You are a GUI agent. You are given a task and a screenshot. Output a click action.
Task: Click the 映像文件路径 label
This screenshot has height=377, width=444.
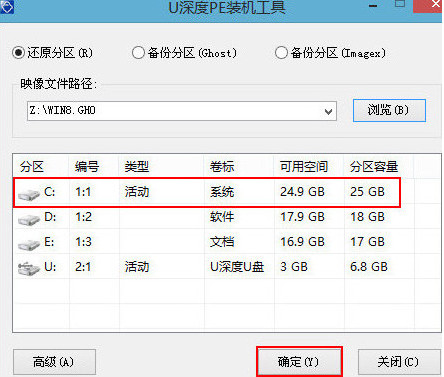[58, 84]
